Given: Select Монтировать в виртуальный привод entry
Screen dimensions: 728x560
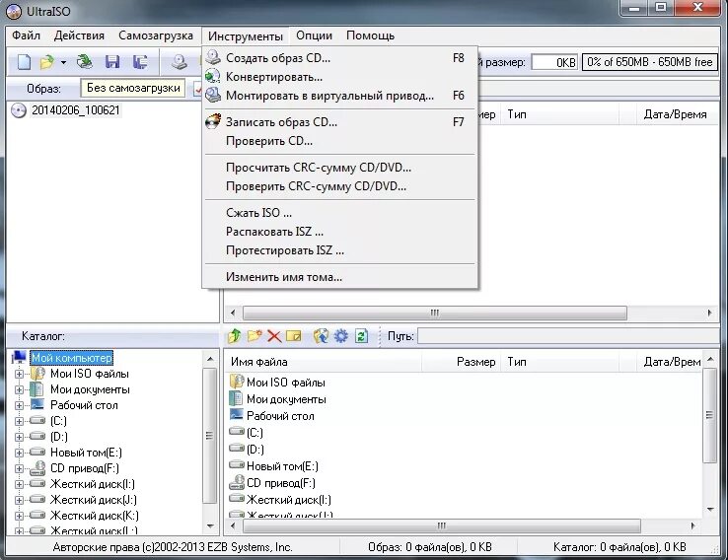Looking at the screenshot, I should [x=340, y=96].
